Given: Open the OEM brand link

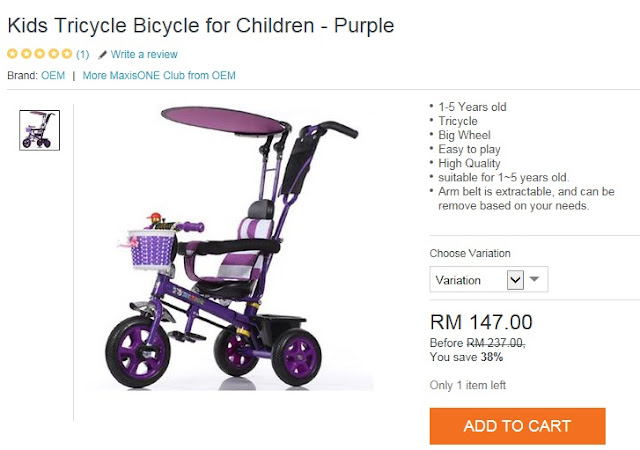Looking at the screenshot, I should 53,76.
